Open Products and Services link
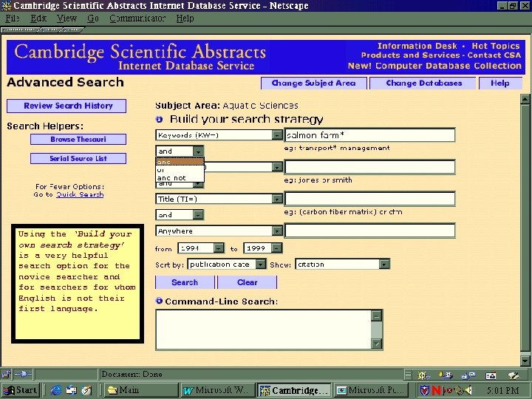This screenshot has height=399, width=532. [x=410, y=55]
